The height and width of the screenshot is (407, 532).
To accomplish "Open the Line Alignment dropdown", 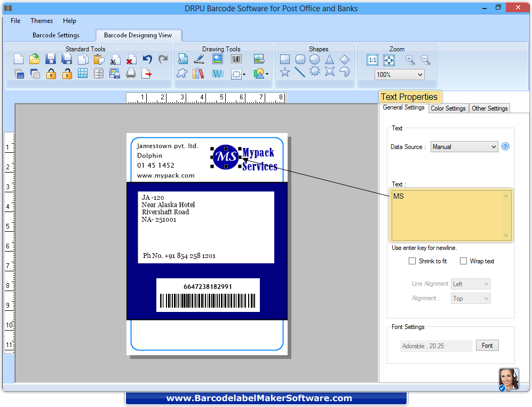I will pyautogui.click(x=471, y=284).
